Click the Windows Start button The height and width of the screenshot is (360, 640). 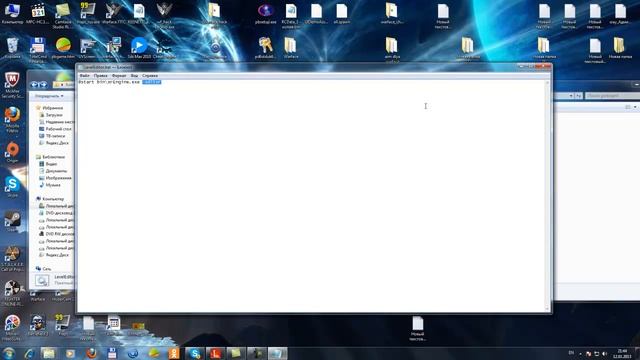(x=9, y=353)
